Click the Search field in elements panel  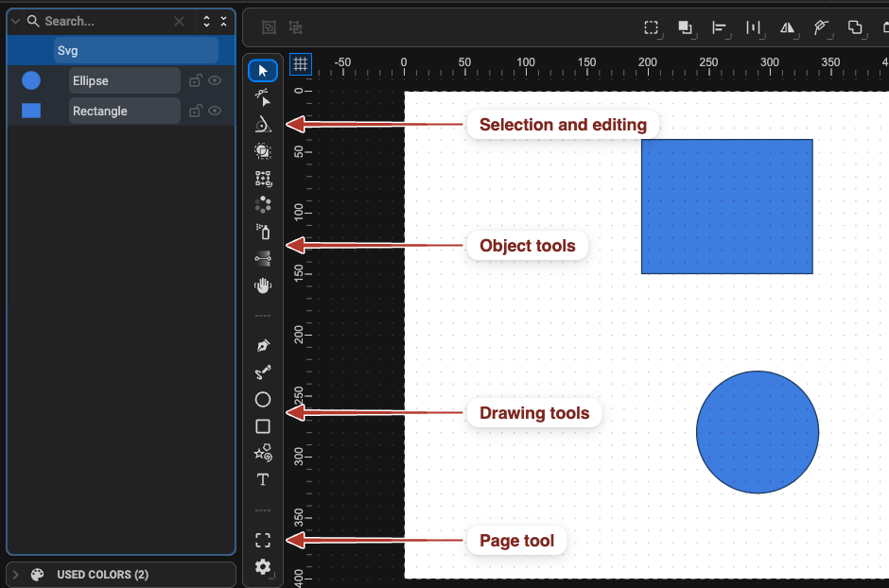click(x=105, y=22)
